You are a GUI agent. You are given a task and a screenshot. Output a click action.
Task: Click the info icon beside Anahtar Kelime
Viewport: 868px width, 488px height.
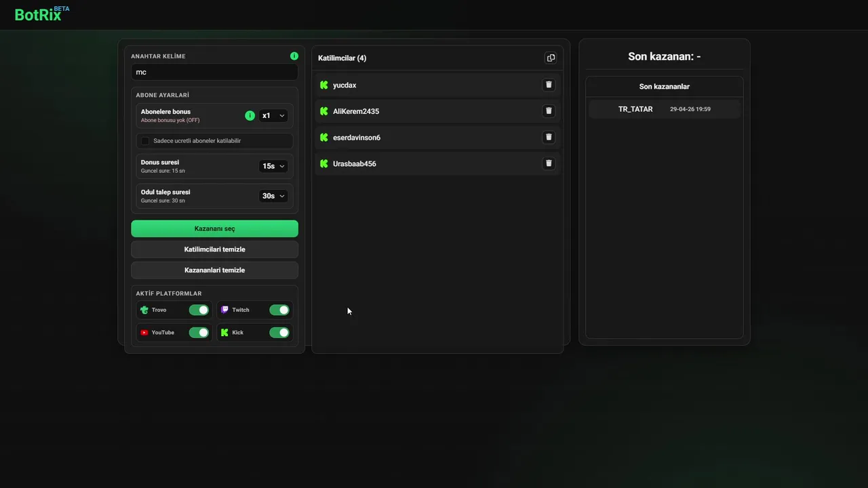pyautogui.click(x=294, y=56)
